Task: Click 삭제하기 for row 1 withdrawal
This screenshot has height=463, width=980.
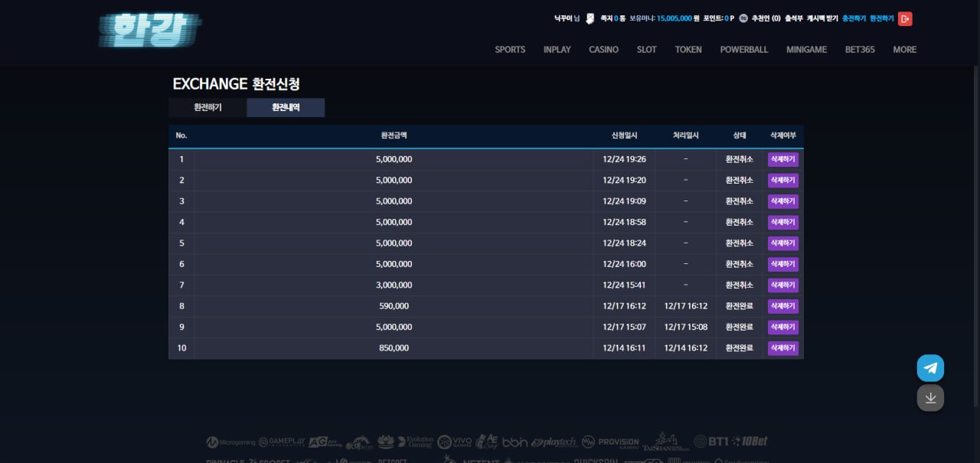Action: [782, 159]
